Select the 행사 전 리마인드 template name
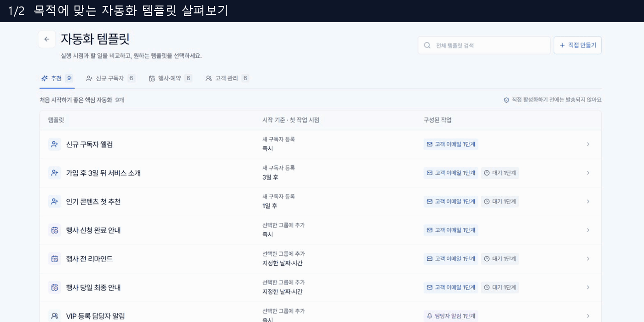The width and height of the screenshot is (644, 322). pos(89,258)
